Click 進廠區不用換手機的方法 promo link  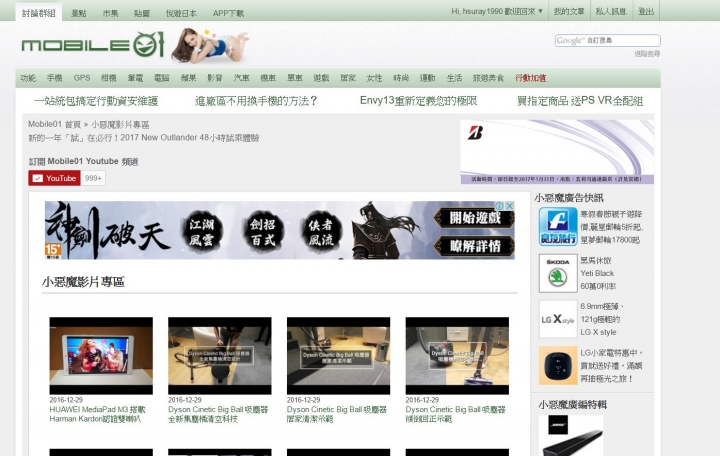click(x=256, y=101)
